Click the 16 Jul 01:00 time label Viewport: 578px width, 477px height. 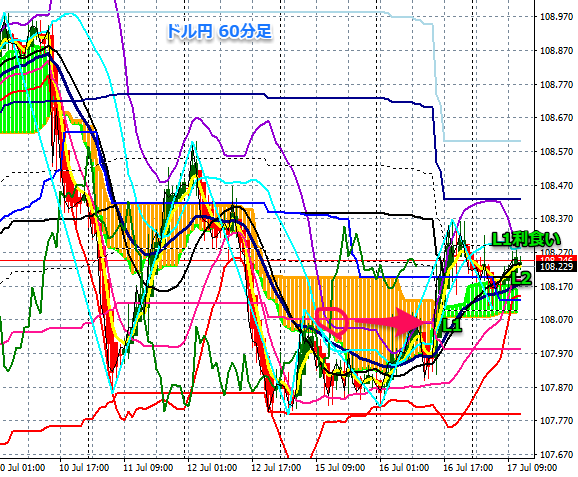coord(404,468)
